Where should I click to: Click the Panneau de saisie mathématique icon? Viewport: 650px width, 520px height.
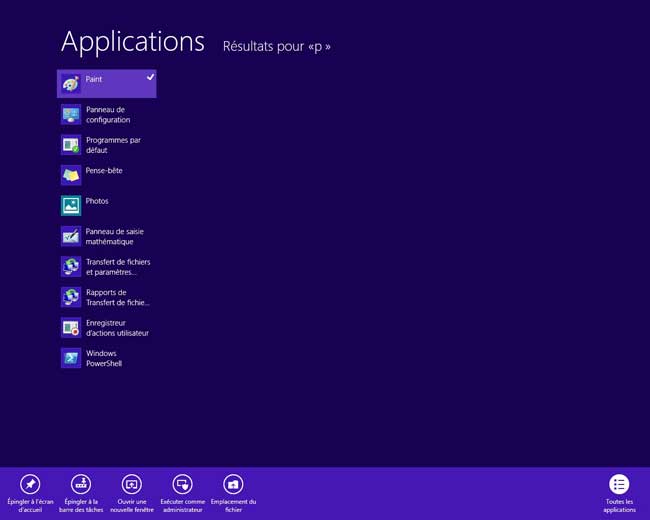click(x=71, y=236)
